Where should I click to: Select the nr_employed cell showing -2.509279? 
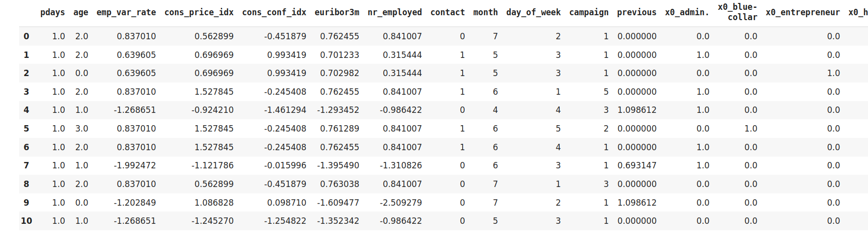click(x=401, y=202)
